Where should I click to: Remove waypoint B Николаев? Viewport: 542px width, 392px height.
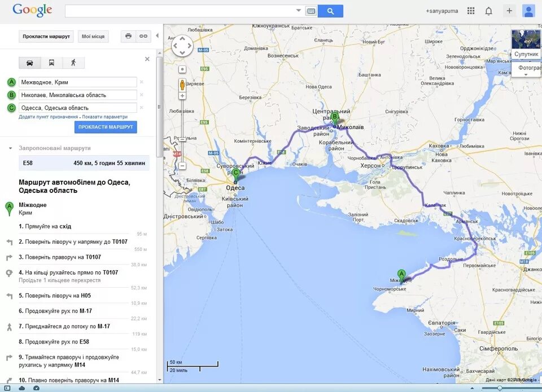pyautogui.click(x=141, y=95)
